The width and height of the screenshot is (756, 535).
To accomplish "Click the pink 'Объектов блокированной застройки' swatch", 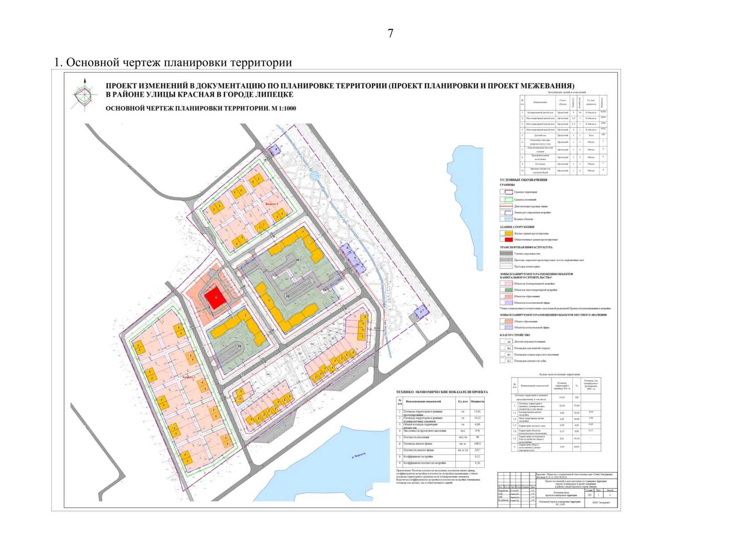I will pos(506,284).
